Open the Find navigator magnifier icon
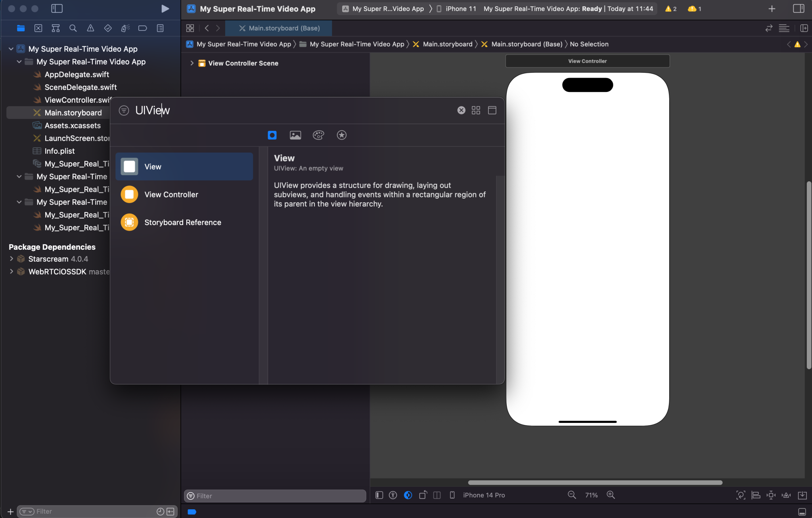 pyautogui.click(x=73, y=28)
